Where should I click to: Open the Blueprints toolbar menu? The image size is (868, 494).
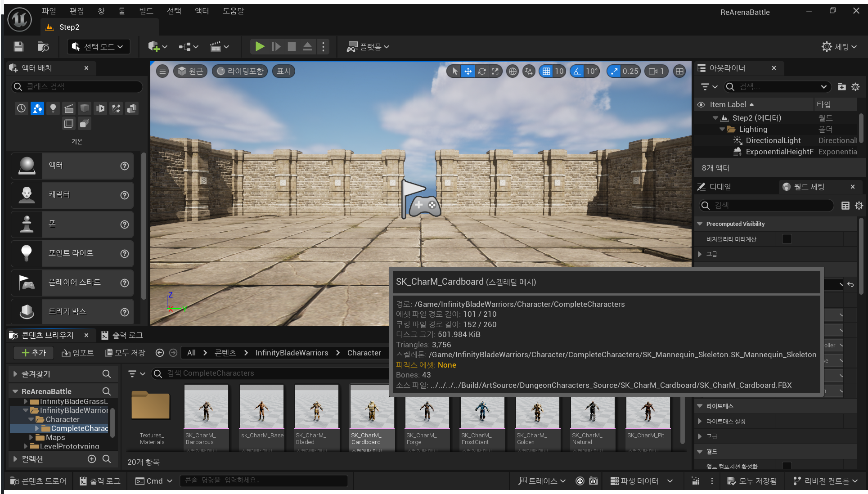(x=189, y=47)
